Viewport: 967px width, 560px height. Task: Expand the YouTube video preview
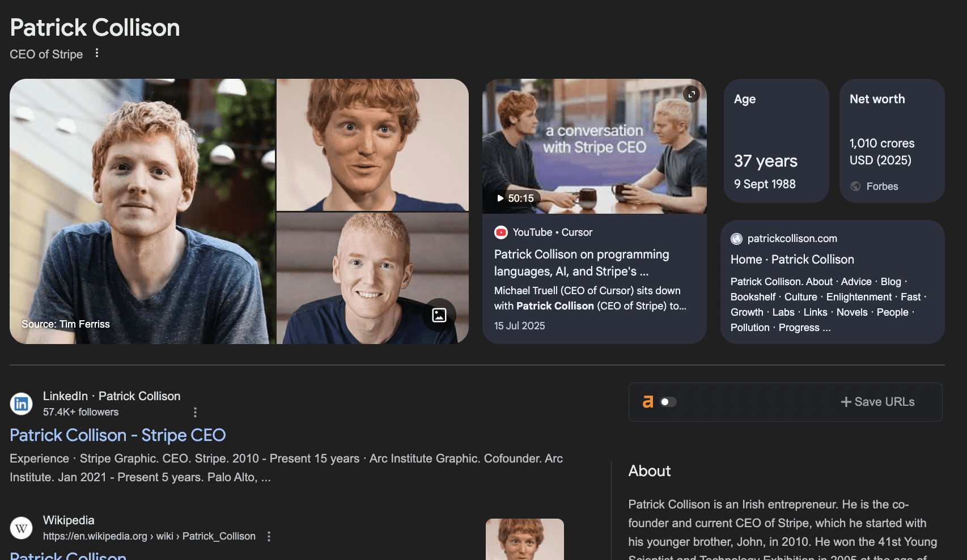[x=692, y=94]
